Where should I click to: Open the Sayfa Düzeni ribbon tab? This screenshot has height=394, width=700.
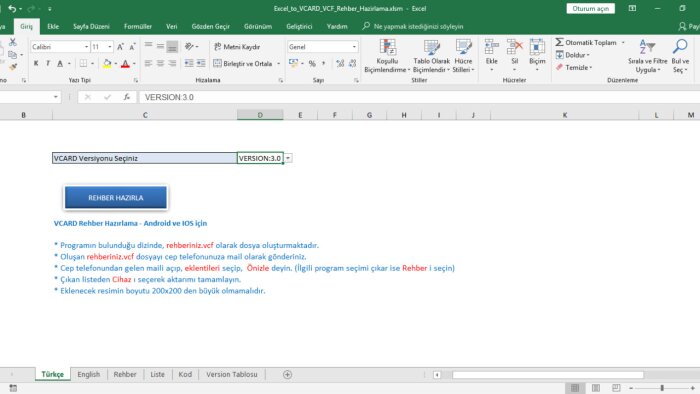click(91, 27)
